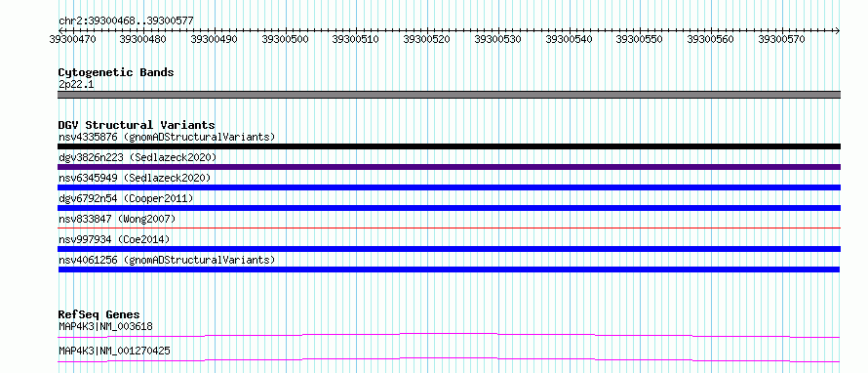
Task: Open the DGV Structural Variants track title
Action: click(137, 125)
